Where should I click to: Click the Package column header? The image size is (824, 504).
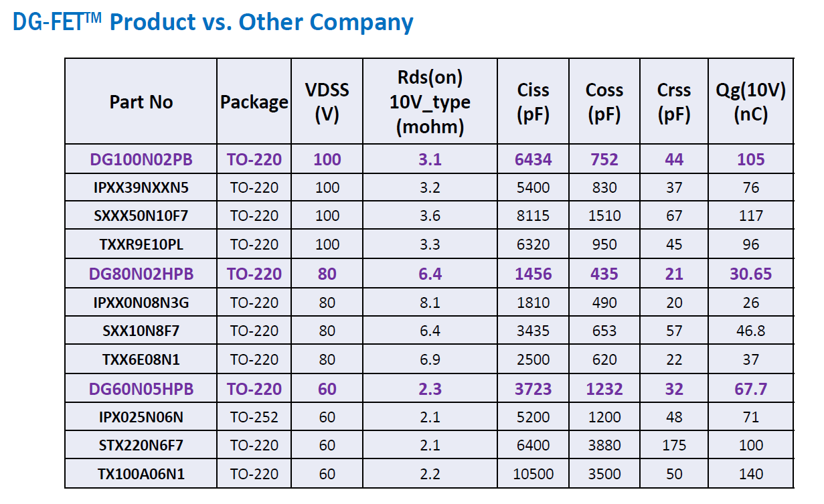(254, 102)
